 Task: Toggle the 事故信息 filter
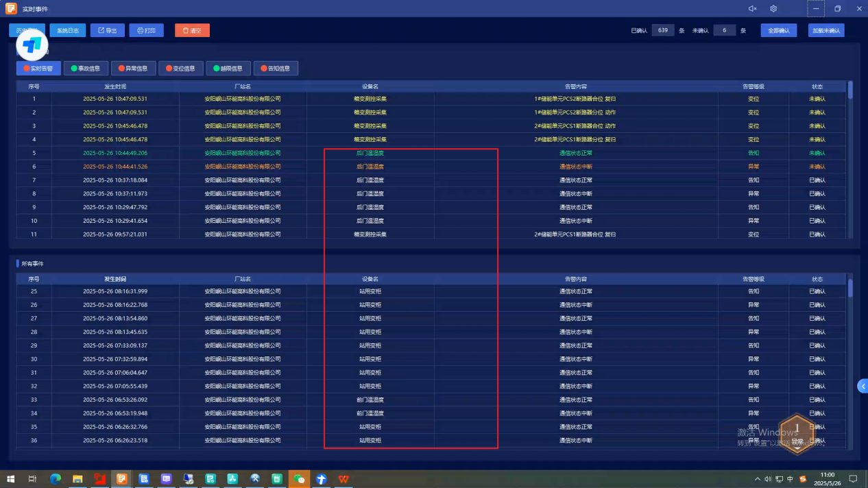coord(86,69)
